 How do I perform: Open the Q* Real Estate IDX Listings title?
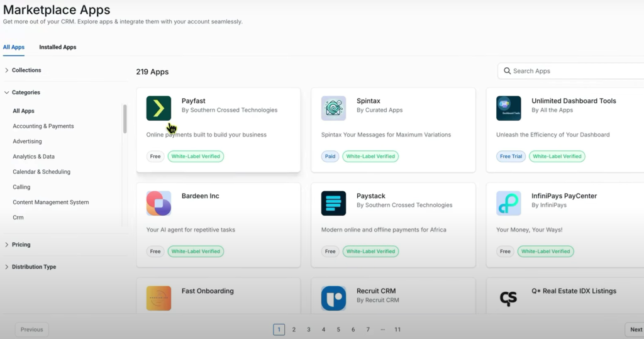pyautogui.click(x=574, y=291)
